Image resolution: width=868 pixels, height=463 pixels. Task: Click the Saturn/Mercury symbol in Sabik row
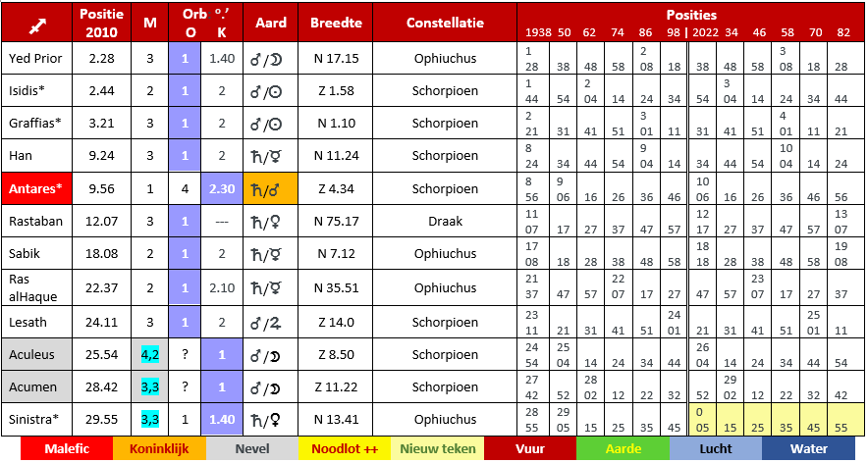(x=266, y=254)
